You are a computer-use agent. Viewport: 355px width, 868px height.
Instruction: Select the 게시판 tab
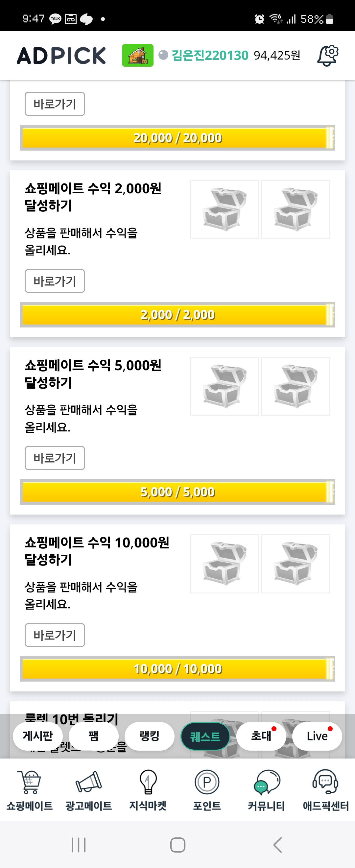click(38, 736)
